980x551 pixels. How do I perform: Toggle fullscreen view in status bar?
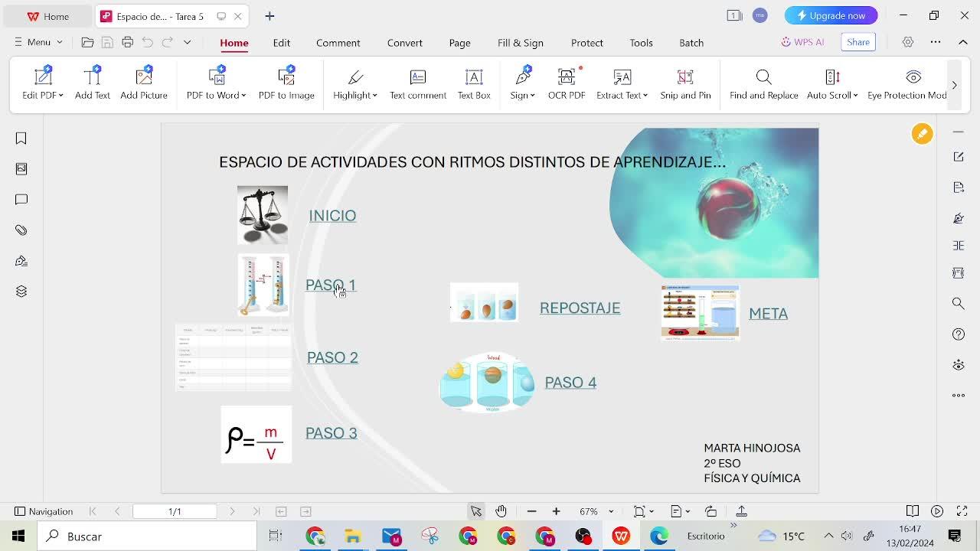click(962, 511)
